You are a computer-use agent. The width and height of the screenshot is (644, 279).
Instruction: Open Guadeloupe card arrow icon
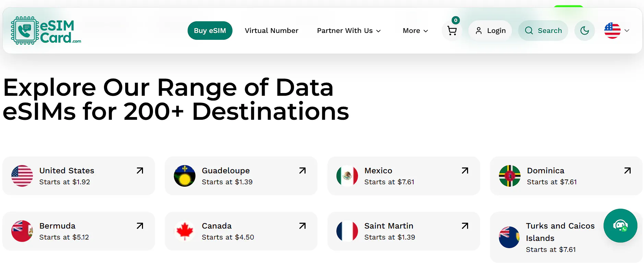point(302,171)
